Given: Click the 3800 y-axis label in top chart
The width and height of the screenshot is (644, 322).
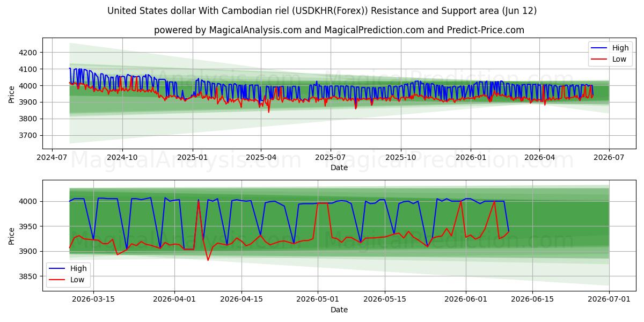Looking at the screenshot, I should (27, 119).
